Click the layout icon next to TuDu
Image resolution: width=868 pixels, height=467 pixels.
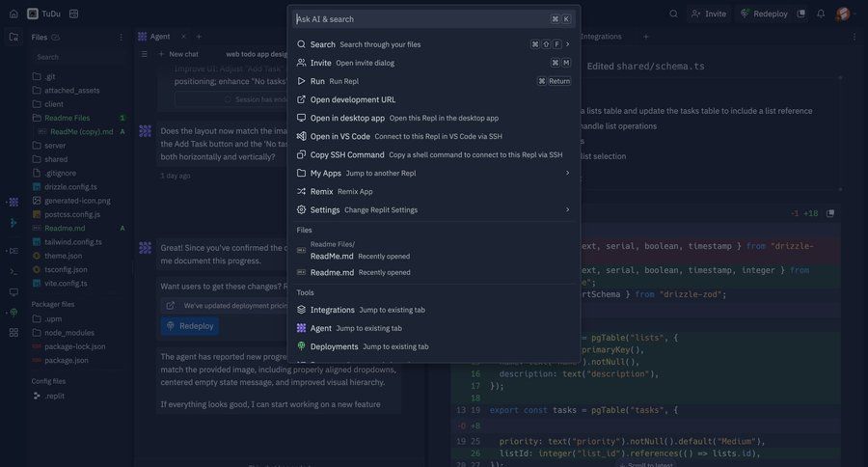(x=73, y=14)
